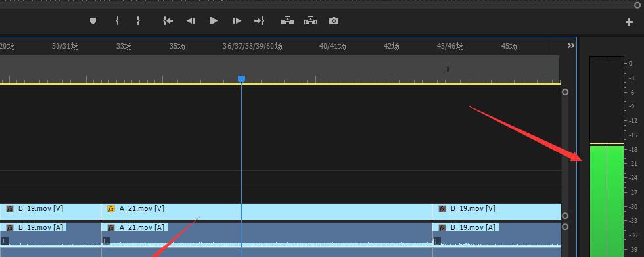This screenshot has height=257, width=644.
Task: Click the top vertical zoom scrollbar handle
Action: pyautogui.click(x=565, y=92)
